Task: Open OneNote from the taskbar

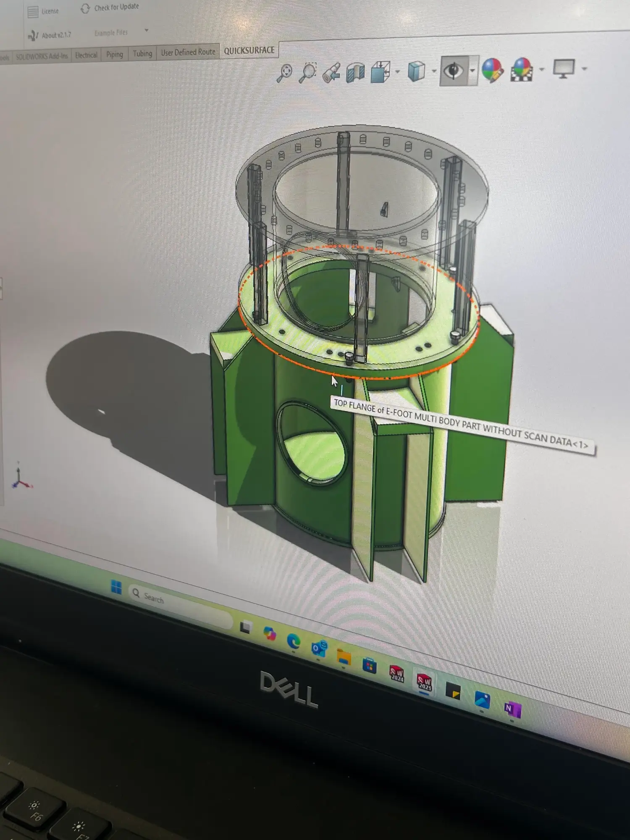Action: (512, 709)
